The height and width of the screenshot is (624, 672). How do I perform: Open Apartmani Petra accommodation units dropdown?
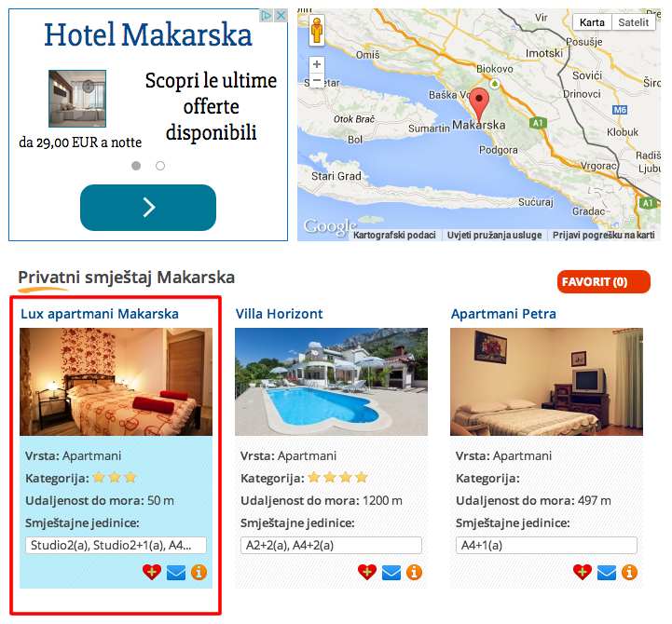pyautogui.click(x=546, y=545)
